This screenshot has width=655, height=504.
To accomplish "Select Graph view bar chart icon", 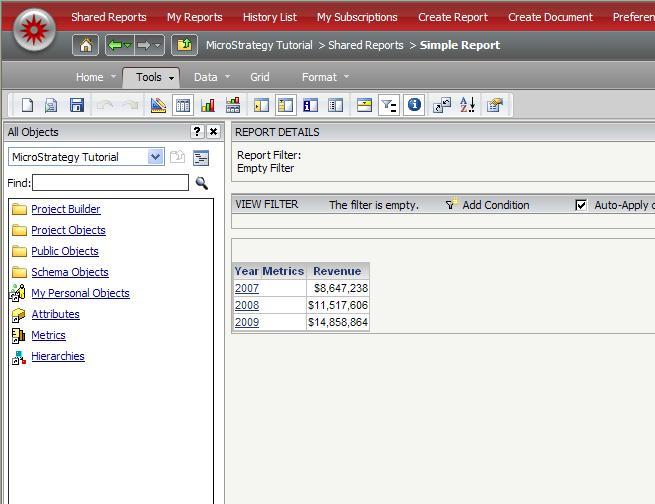I will [208, 105].
